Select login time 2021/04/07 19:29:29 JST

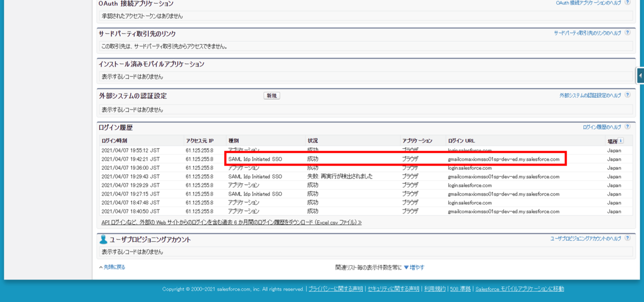tap(130, 185)
